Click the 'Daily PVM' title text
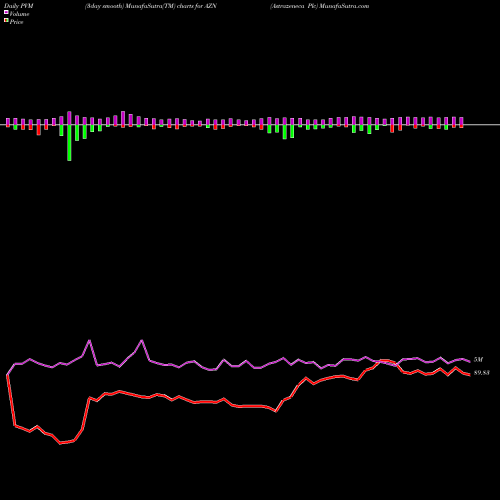 click(x=19, y=6)
